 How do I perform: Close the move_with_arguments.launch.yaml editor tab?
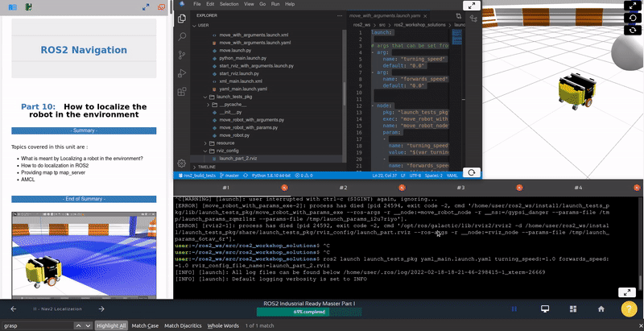click(425, 15)
